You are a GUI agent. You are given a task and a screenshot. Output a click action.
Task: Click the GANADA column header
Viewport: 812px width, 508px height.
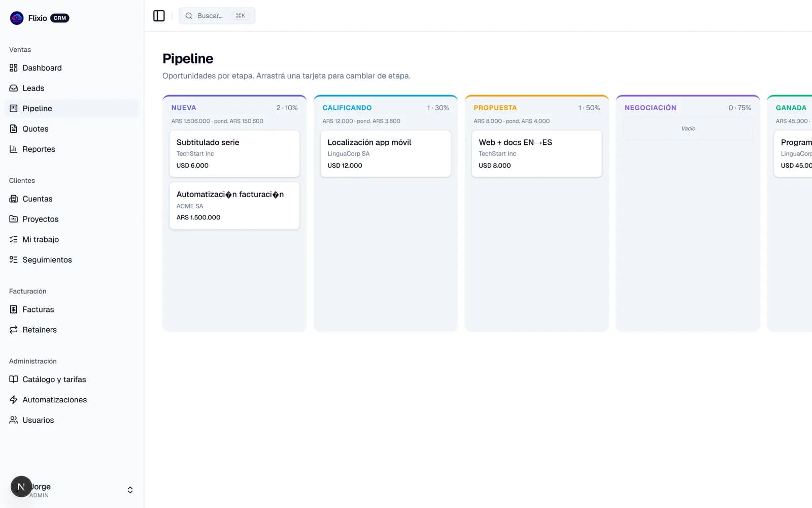(791, 108)
